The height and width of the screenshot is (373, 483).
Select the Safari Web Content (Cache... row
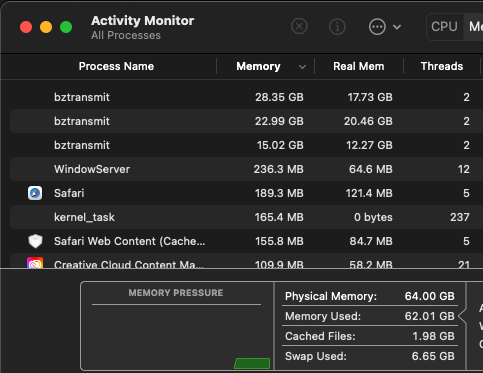pyautogui.click(x=246, y=241)
